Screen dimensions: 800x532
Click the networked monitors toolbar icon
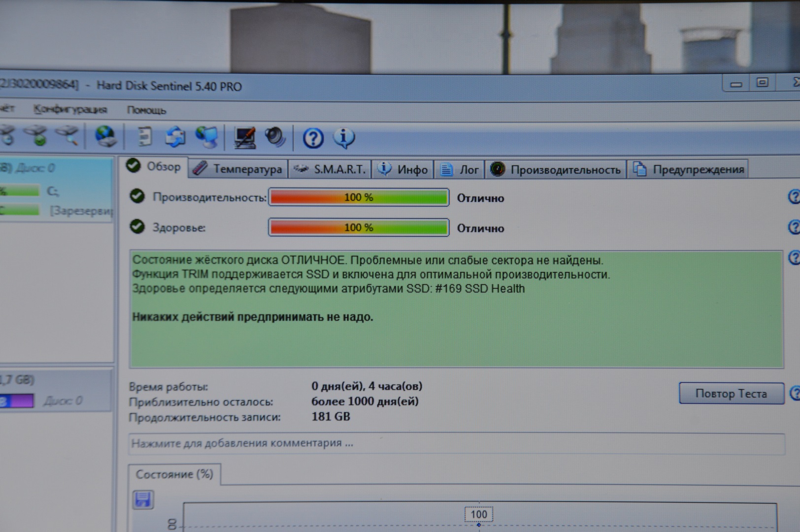(x=206, y=137)
